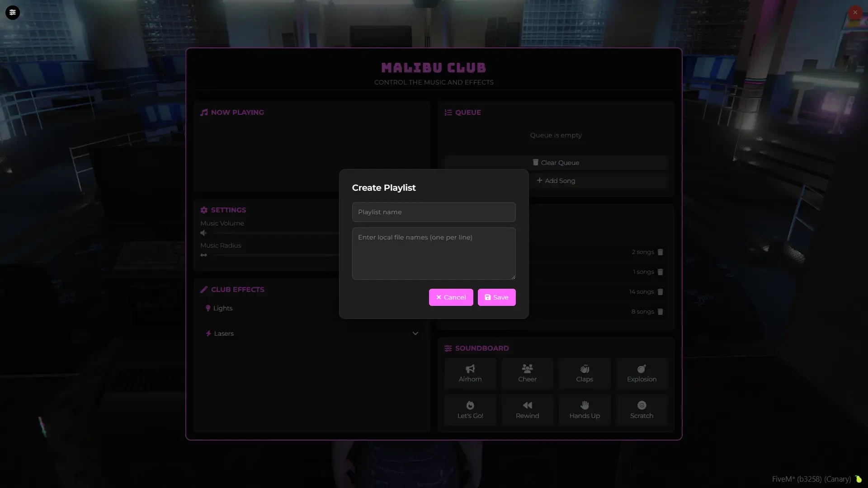Viewport: 868px width, 488px height.
Task: Close the Malibu Club panel with red X
Action: pyautogui.click(x=855, y=12)
